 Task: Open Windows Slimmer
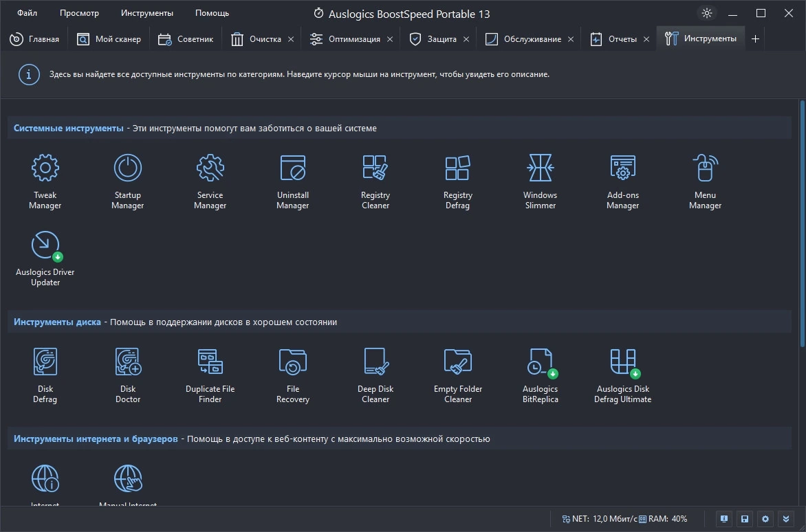point(541,181)
